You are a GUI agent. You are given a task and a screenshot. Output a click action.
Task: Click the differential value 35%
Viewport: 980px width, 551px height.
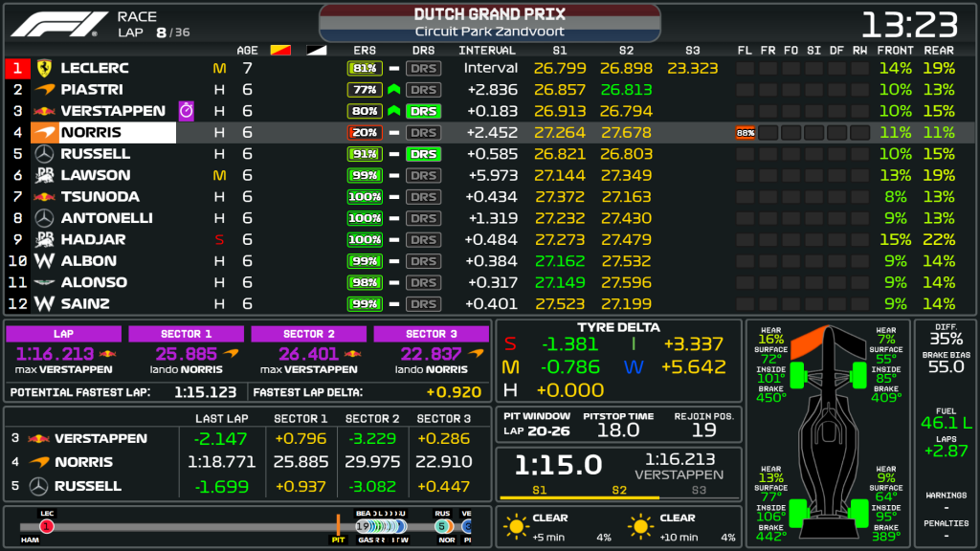point(947,340)
